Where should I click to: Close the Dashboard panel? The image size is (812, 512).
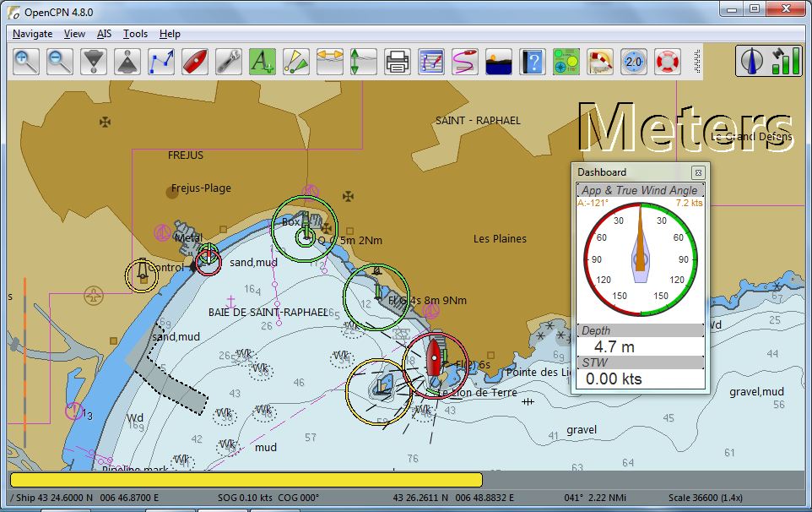698,172
